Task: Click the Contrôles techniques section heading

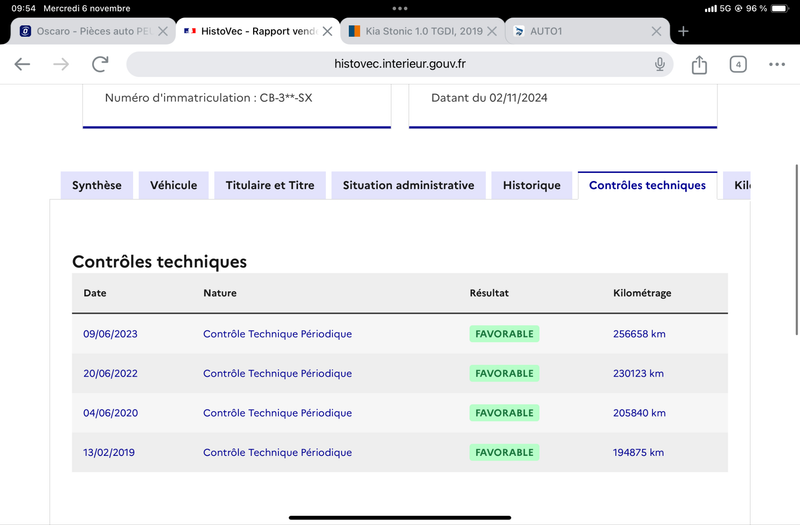Action: pyautogui.click(x=159, y=261)
